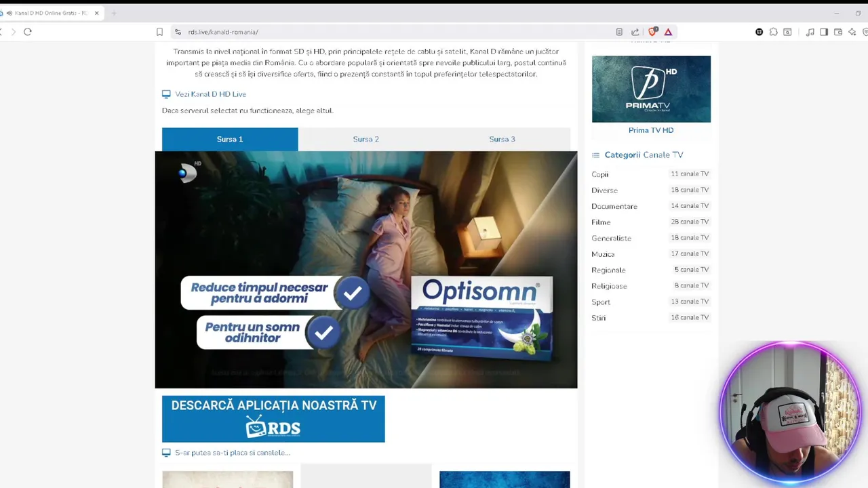Screen dimensions: 868x488
Task: Open the Generaliste category
Action: click(x=611, y=238)
